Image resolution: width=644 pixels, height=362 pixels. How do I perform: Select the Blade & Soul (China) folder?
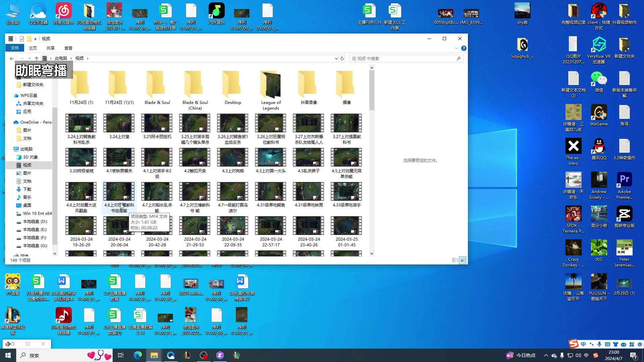[195, 90]
